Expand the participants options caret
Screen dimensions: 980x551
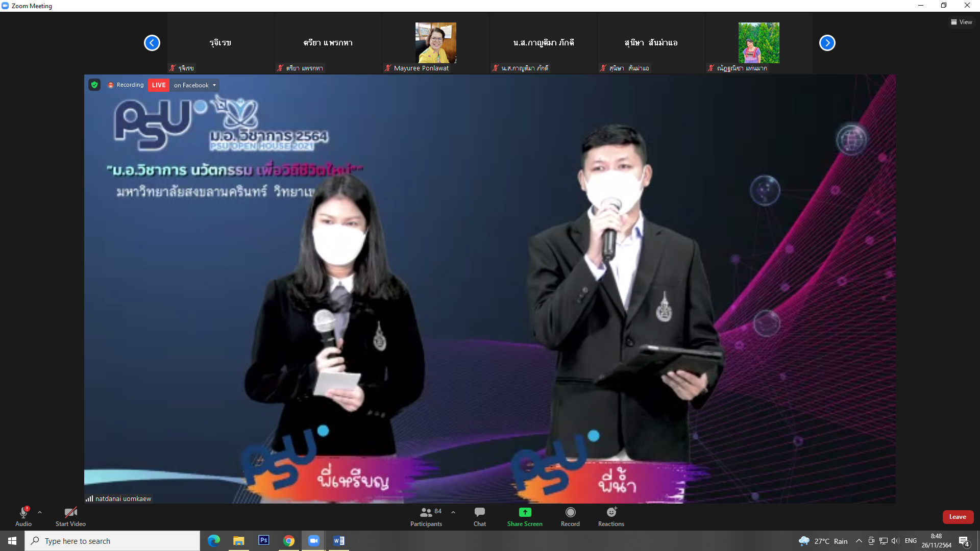[453, 512]
